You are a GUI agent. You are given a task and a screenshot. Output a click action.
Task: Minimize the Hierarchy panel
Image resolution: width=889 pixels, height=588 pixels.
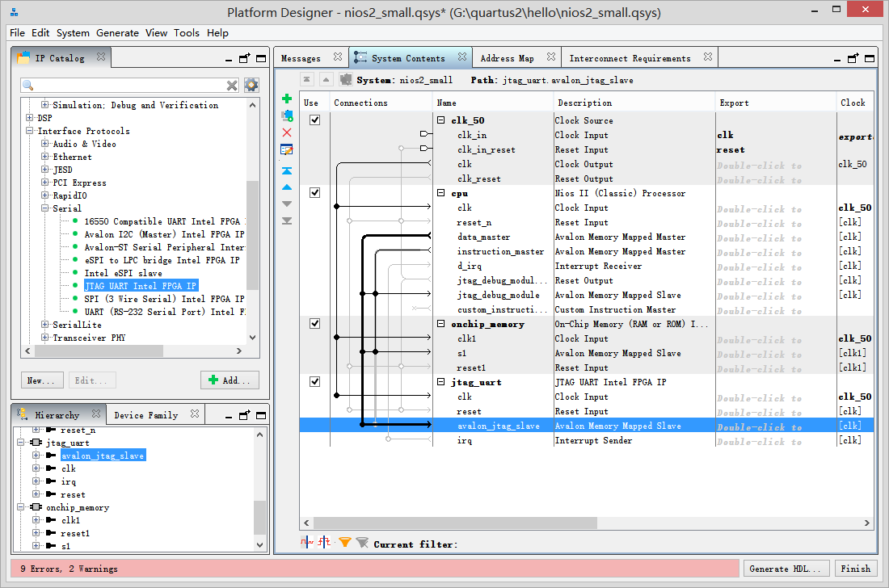pos(229,416)
